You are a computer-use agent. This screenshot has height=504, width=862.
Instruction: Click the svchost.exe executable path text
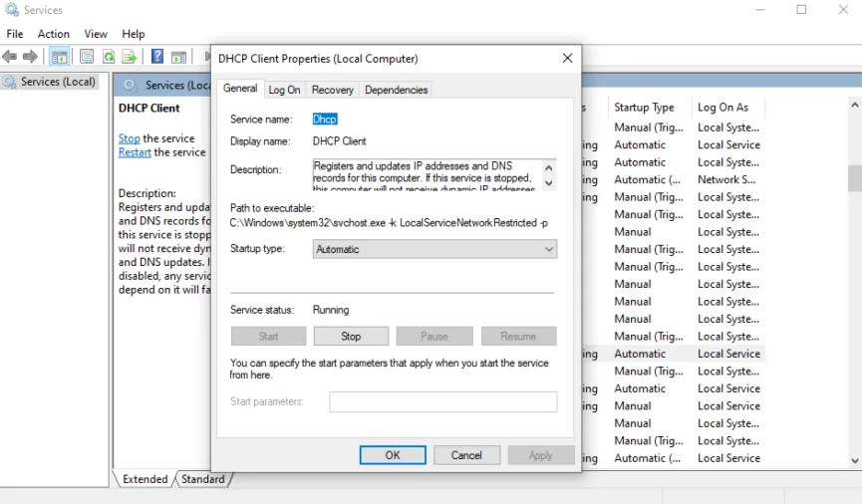[x=388, y=222]
